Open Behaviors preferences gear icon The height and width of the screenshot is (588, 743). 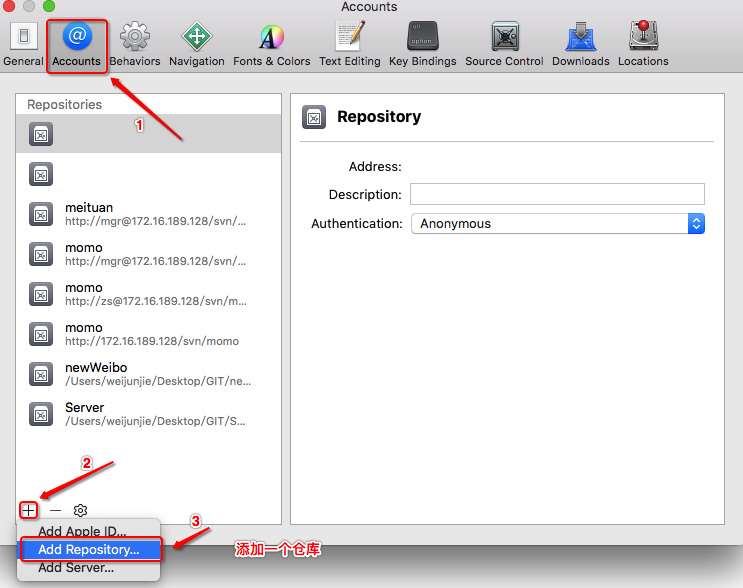tap(135, 45)
